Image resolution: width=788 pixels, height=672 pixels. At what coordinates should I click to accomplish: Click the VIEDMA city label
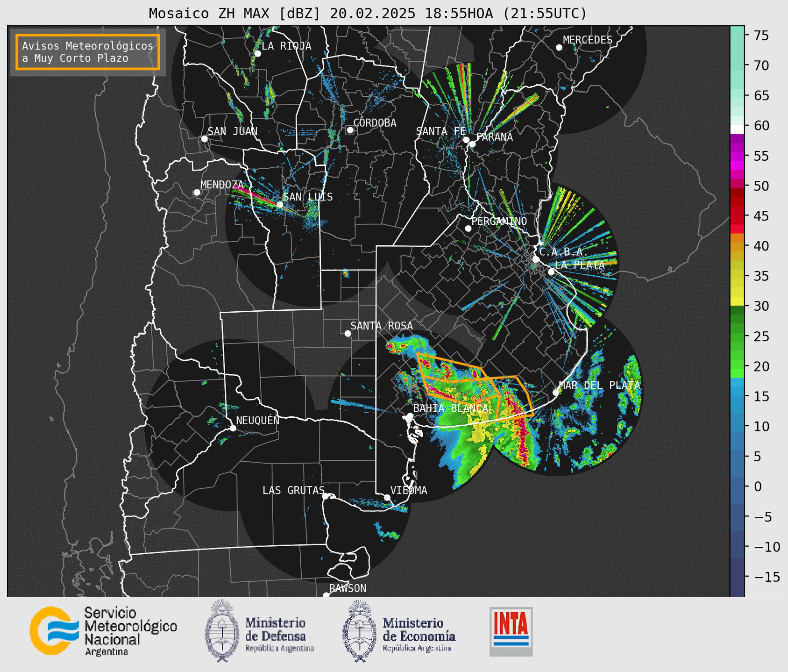pyautogui.click(x=409, y=490)
